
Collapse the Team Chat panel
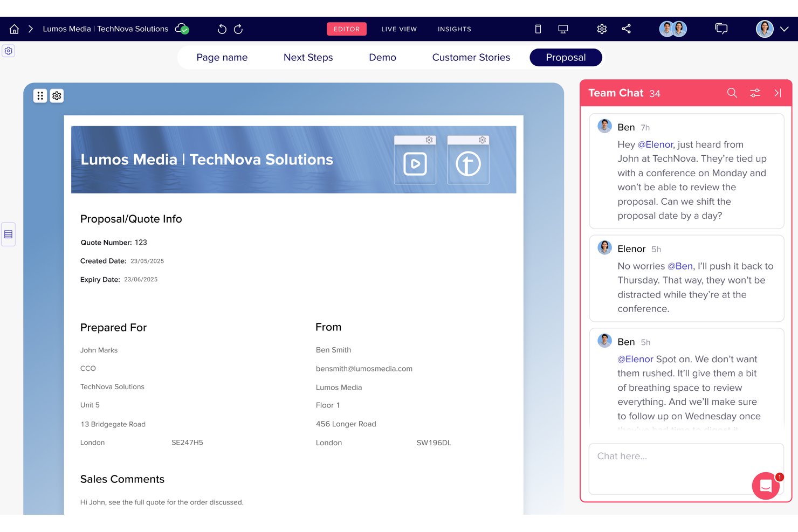tap(778, 93)
